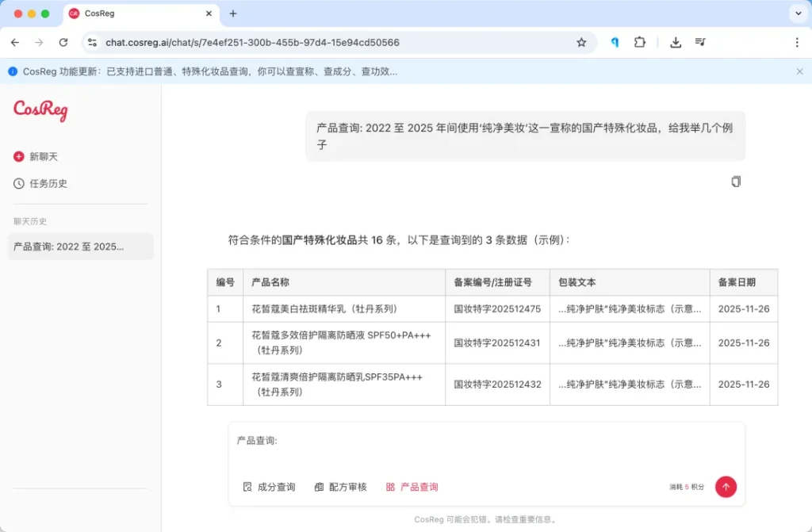Dismiss the CosReg 功能更新 banner
Image resolution: width=812 pixels, height=532 pixels.
(799, 71)
